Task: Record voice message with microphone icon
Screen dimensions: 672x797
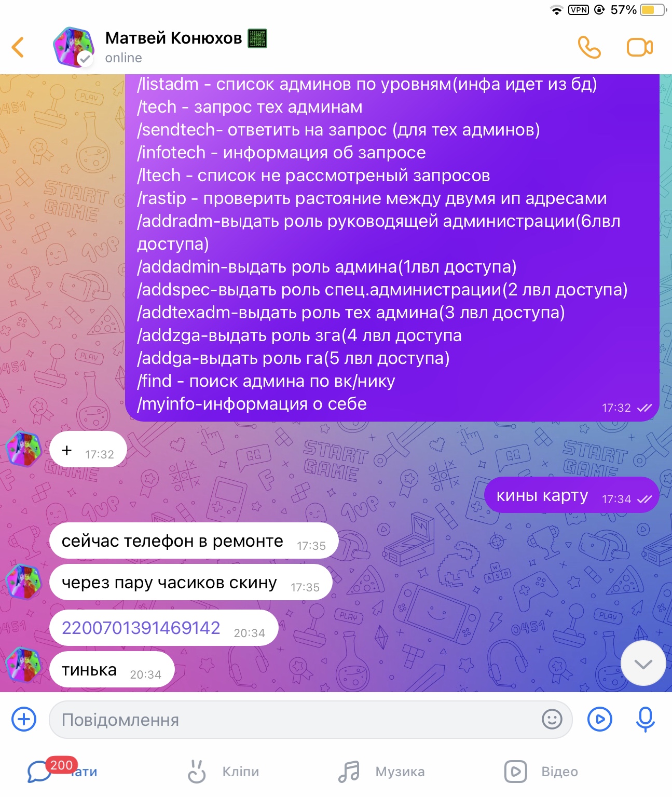Action: [x=646, y=720]
